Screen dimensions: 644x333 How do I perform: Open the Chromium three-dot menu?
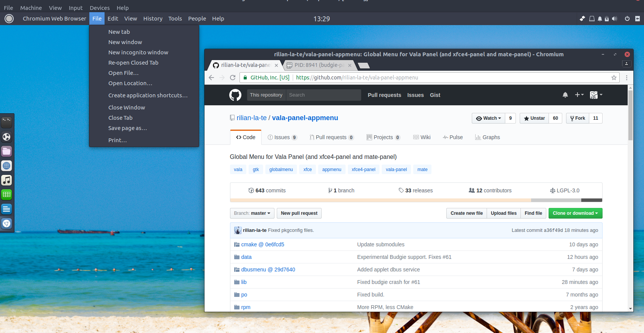coord(627,78)
